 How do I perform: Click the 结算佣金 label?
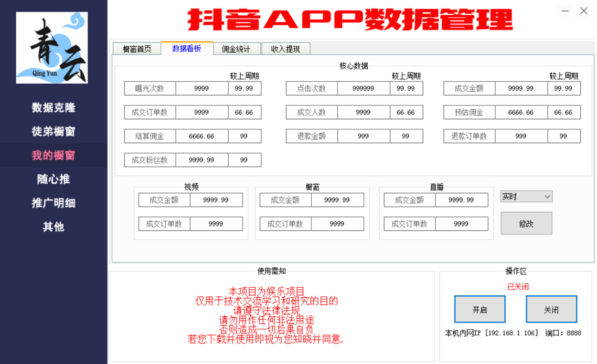click(x=149, y=136)
